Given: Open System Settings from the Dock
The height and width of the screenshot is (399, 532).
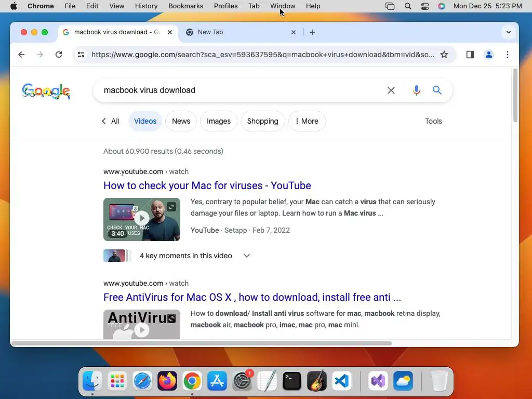Looking at the screenshot, I should coord(242,381).
